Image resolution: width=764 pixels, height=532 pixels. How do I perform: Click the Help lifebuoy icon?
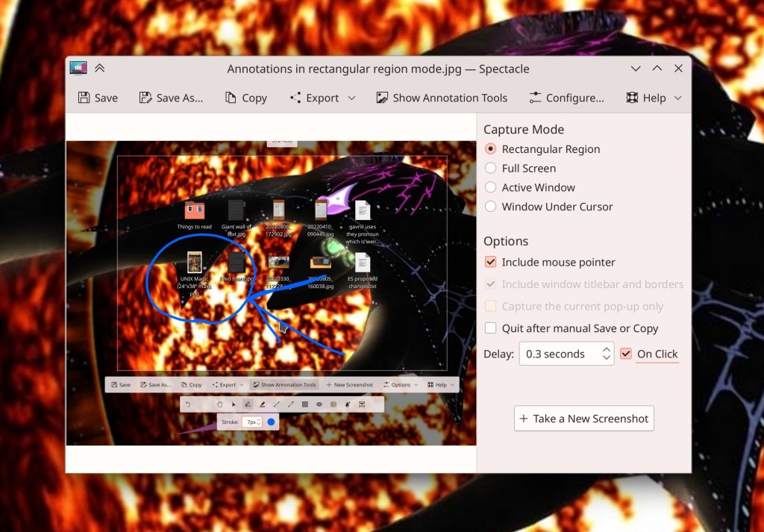[632, 98]
